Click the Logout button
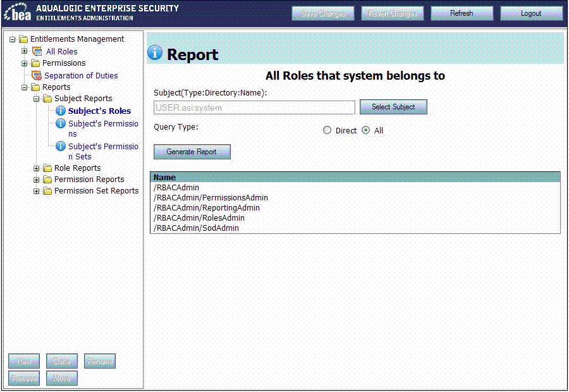This screenshot has height=392, width=569. coord(531,13)
